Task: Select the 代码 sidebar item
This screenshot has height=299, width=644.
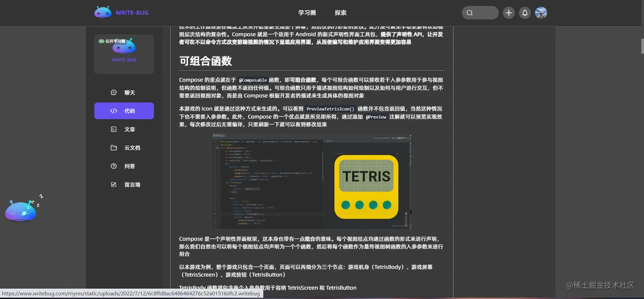Action: (x=124, y=111)
